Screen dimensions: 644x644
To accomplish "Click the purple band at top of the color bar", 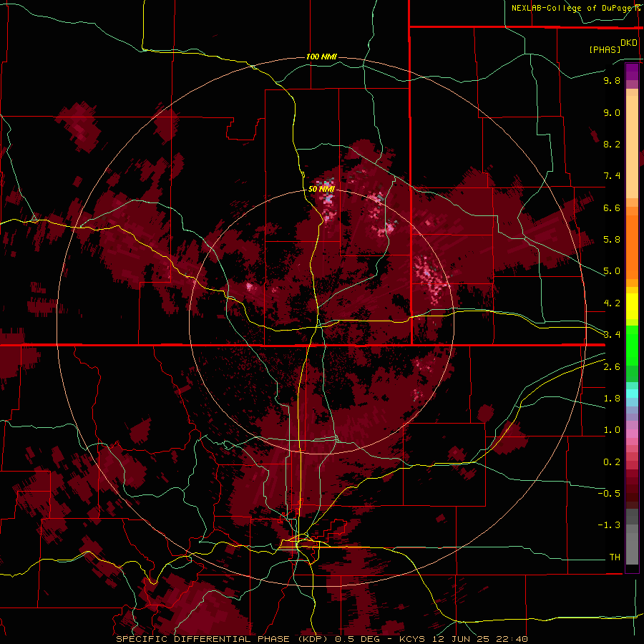I will [632, 72].
